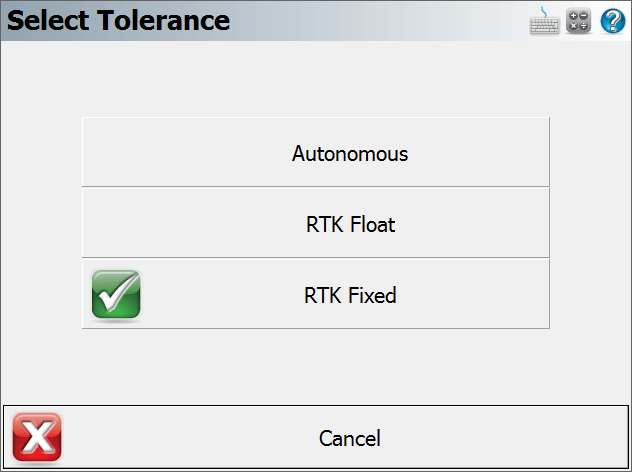Viewport: 632px width, 472px height.
Task: Tap the Autonomous label text
Action: click(x=350, y=154)
